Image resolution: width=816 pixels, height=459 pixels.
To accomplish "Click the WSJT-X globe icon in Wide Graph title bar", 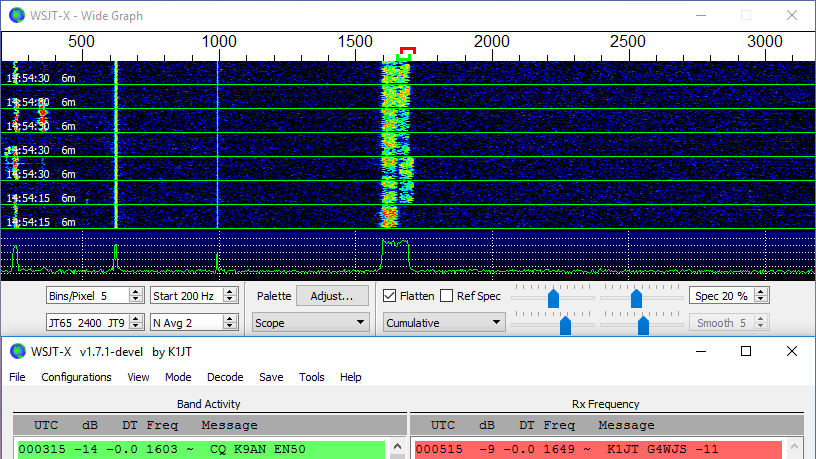I will pos(17,16).
